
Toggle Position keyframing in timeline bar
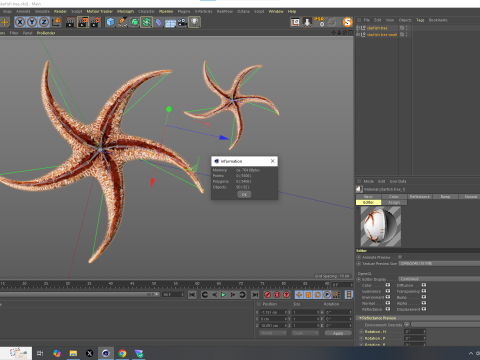click(299, 295)
